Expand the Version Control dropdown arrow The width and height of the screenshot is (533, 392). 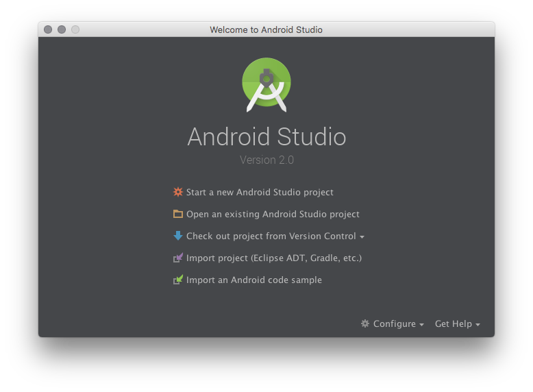362,237
